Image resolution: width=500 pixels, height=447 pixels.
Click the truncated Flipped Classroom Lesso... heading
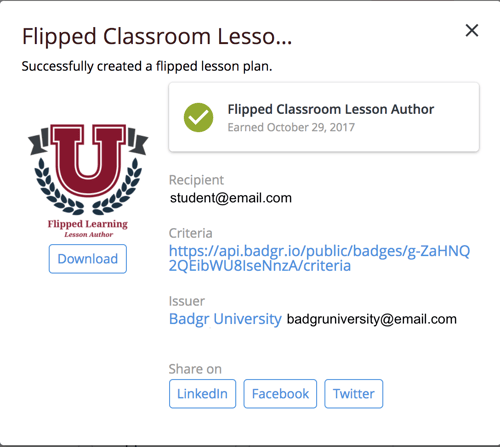point(157,36)
